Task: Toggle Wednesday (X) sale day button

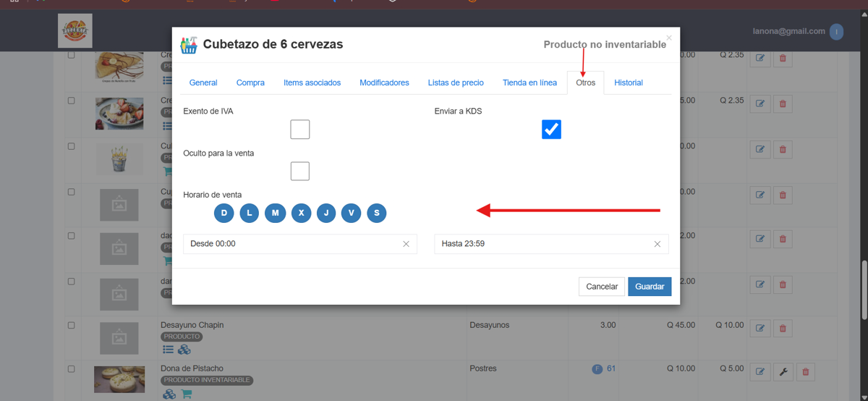Action: click(x=301, y=213)
